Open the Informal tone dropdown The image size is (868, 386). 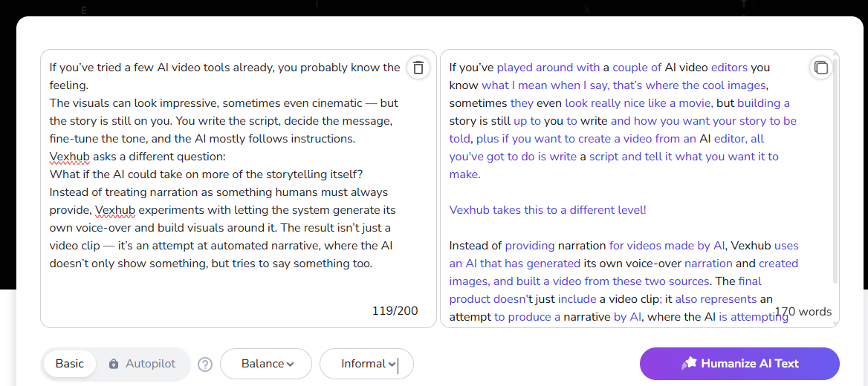[x=366, y=364]
